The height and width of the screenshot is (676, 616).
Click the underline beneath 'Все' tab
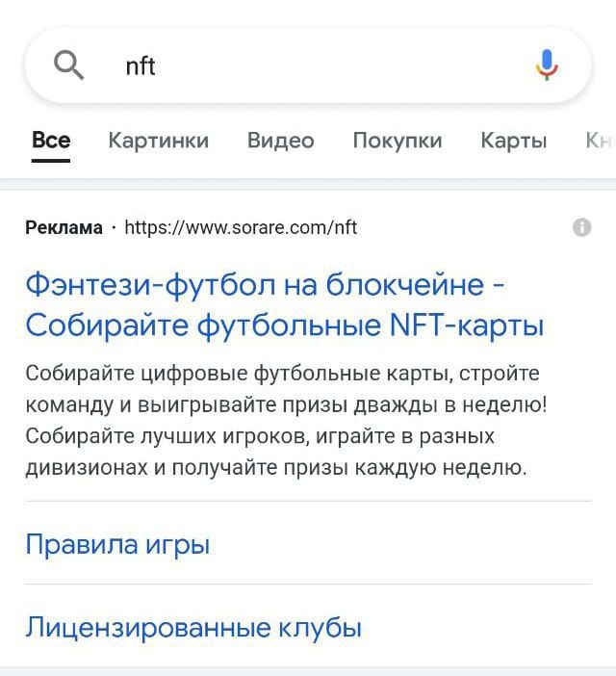tap(51, 160)
